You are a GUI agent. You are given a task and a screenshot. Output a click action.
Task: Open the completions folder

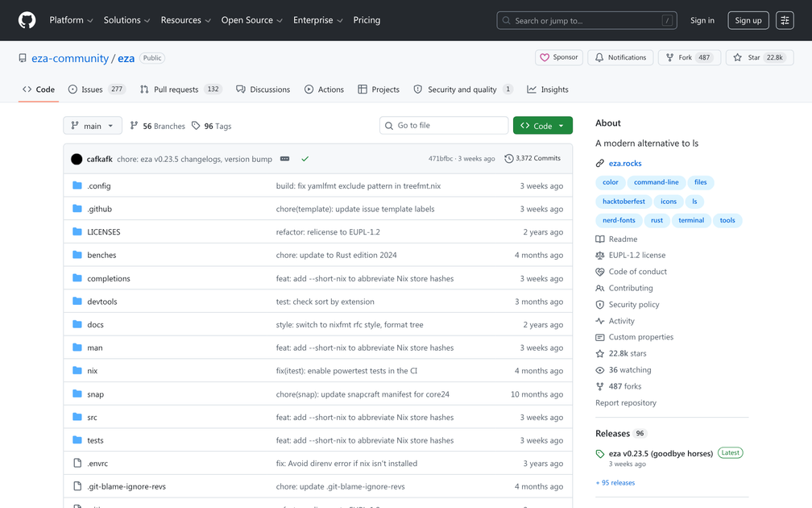(109, 278)
